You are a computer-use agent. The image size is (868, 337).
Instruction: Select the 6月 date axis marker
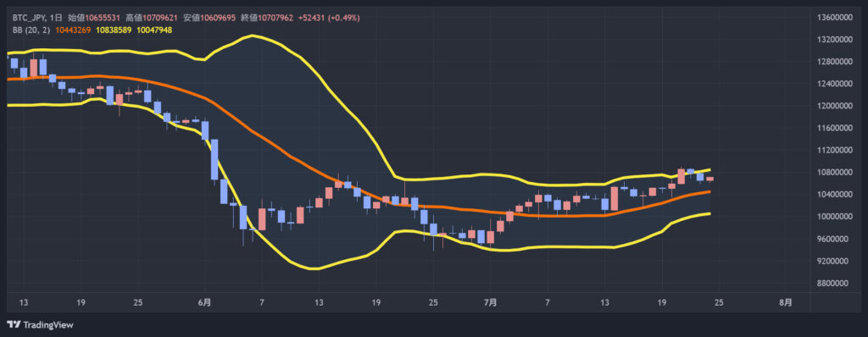(204, 302)
